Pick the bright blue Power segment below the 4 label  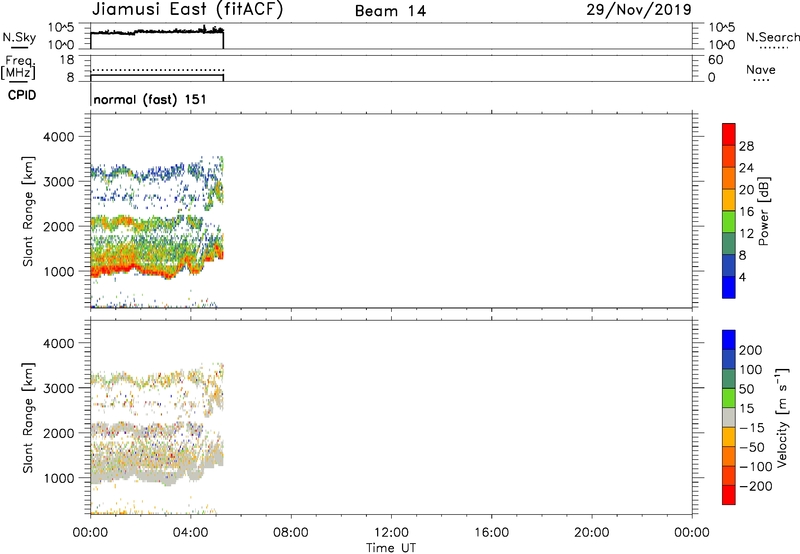729,287
